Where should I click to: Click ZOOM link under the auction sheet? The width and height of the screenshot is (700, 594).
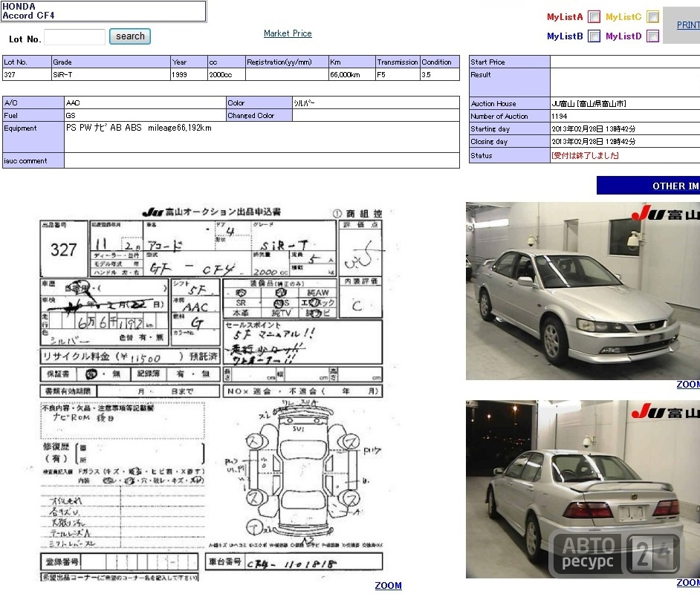(388, 586)
